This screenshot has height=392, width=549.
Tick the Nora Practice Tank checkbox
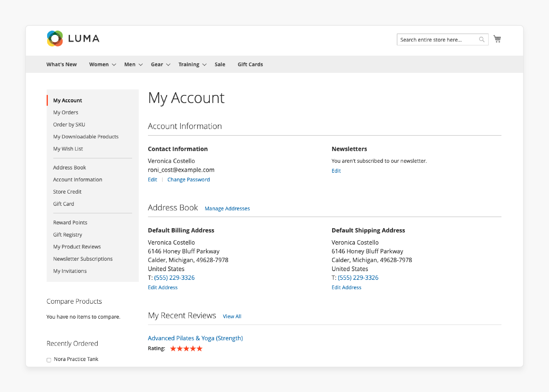coord(49,360)
